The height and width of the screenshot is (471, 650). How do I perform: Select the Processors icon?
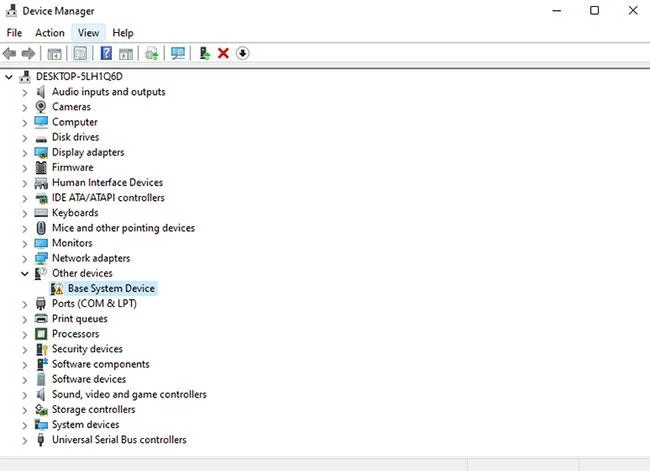point(41,334)
